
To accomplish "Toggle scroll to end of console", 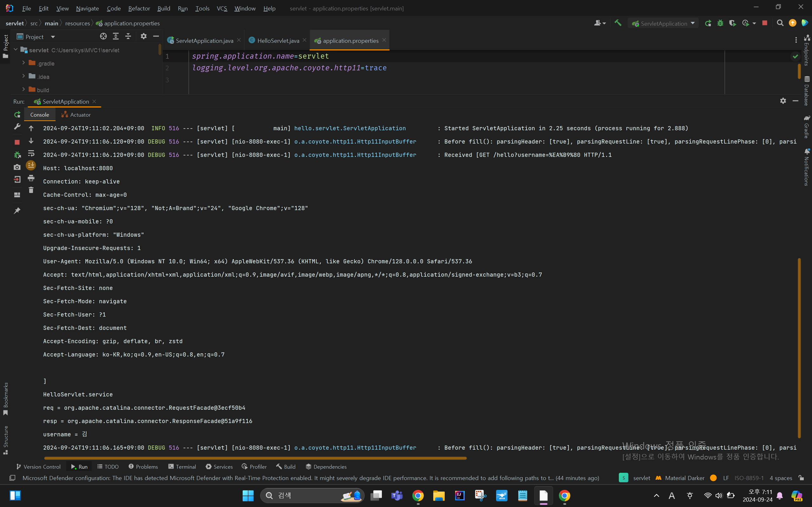I will pyautogui.click(x=31, y=165).
